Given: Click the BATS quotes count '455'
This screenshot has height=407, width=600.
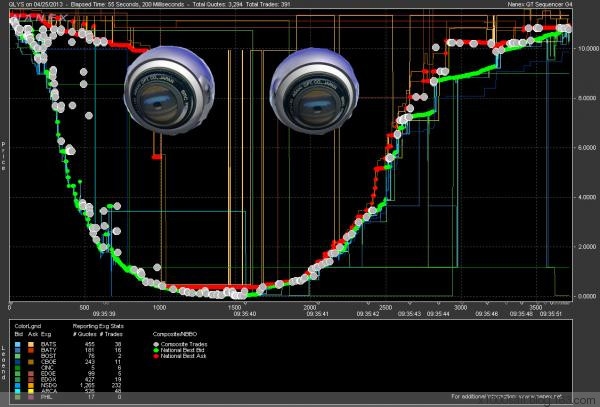Looking at the screenshot, I should (x=89, y=344).
